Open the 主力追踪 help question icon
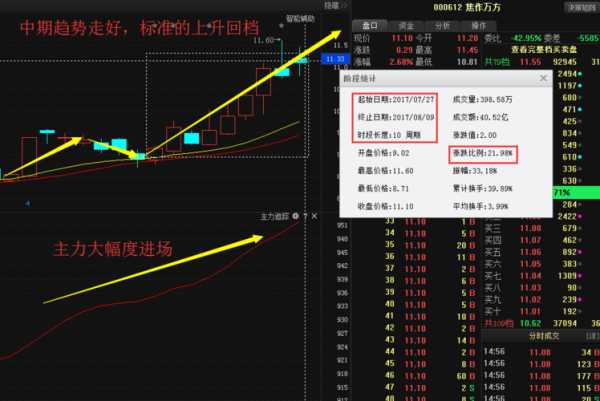The width and height of the screenshot is (600, 401). tap(305, 216)
